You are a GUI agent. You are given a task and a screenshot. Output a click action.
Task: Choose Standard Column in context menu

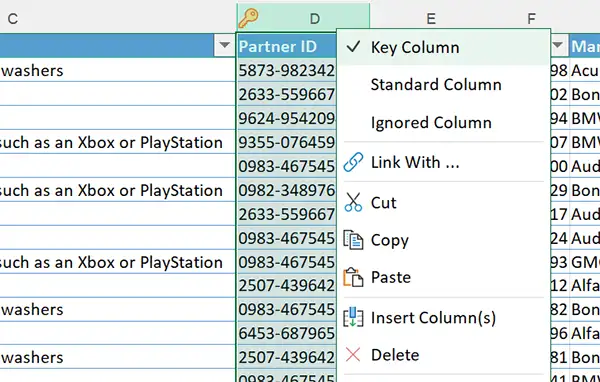tap(443, 84)
